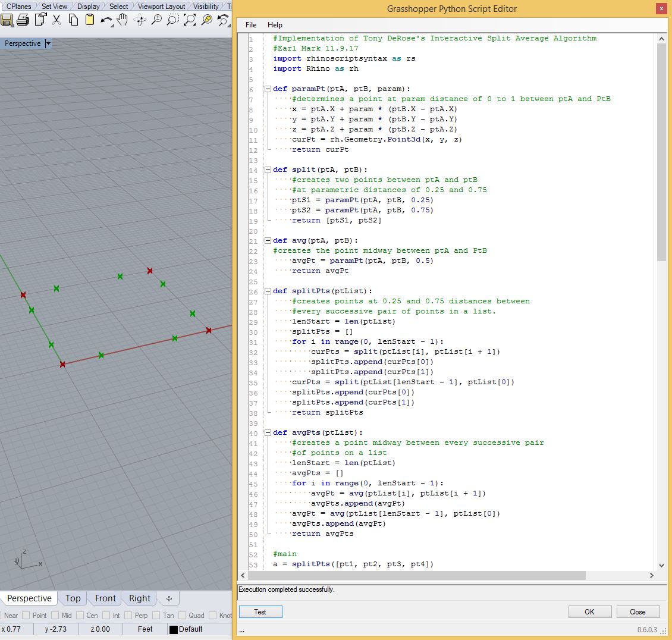
Task: Click the Test button to run the script
Action: click(x=260, y=611)
